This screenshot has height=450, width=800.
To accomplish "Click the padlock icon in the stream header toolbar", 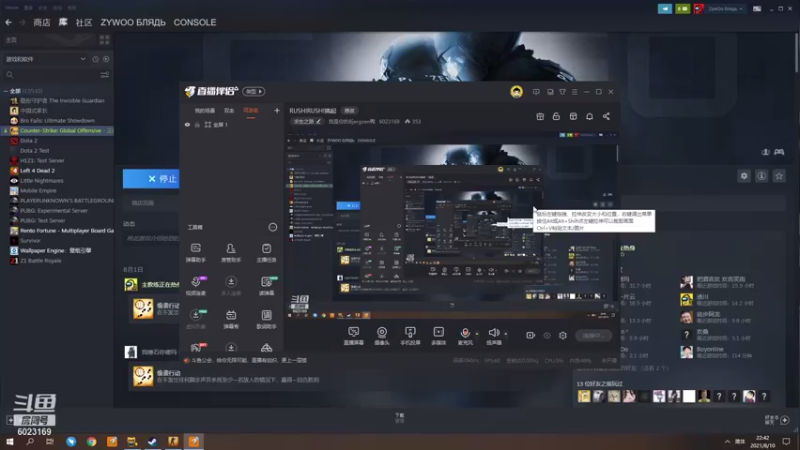I will tap(556, 116).
